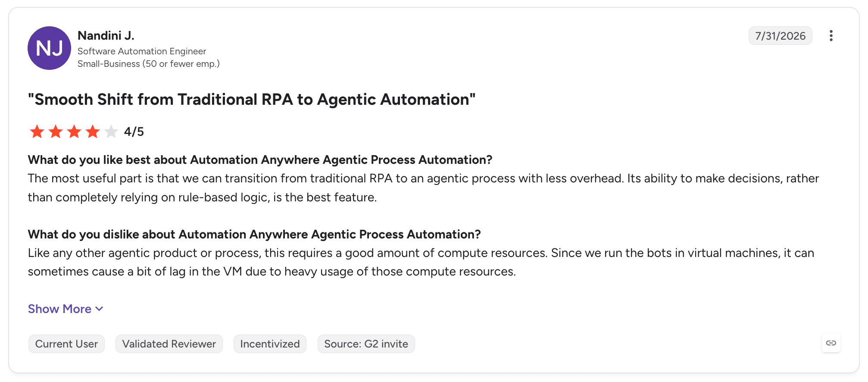Click the Software Automation Engineer job title
This screenshot has width=868, height=382.
[142, 51]
